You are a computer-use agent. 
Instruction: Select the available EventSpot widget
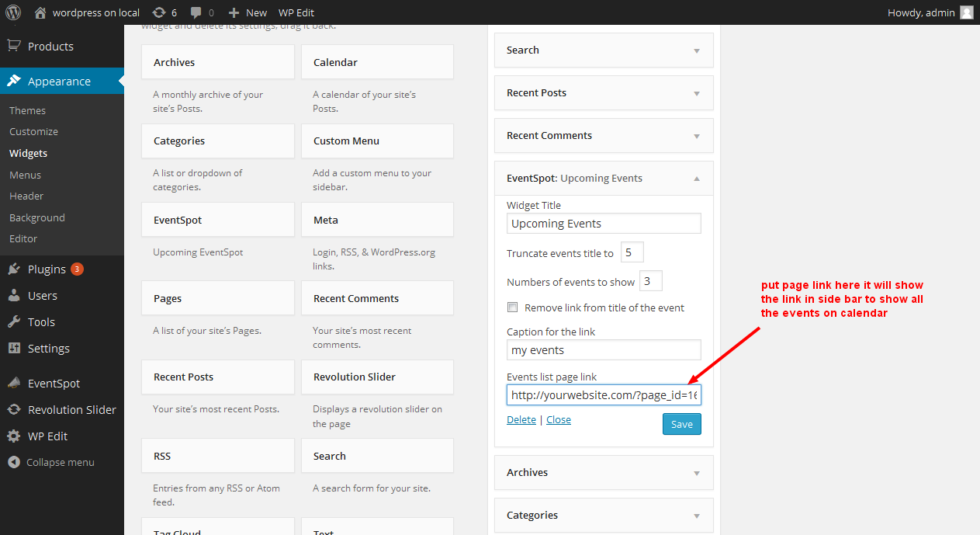pos(218,220)
